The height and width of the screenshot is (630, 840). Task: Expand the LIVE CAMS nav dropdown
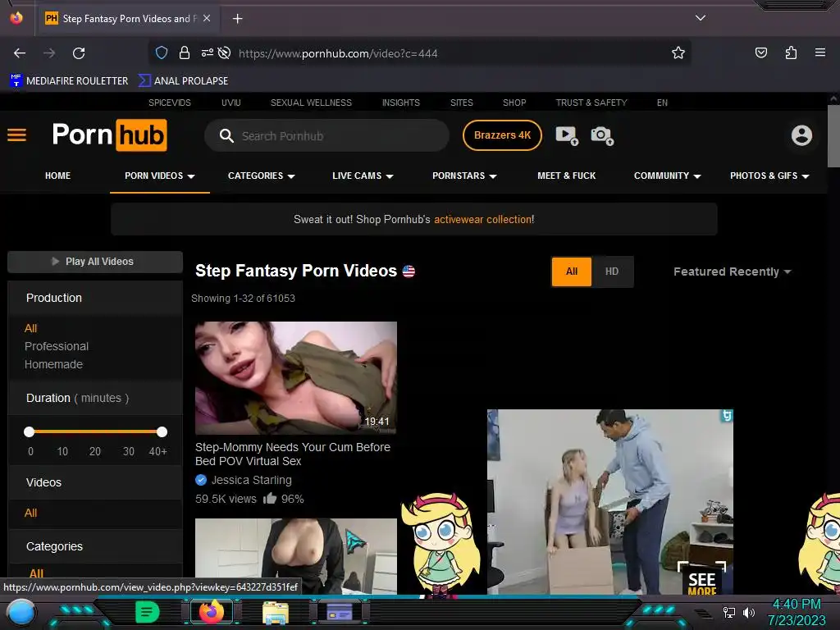(363, 176)
